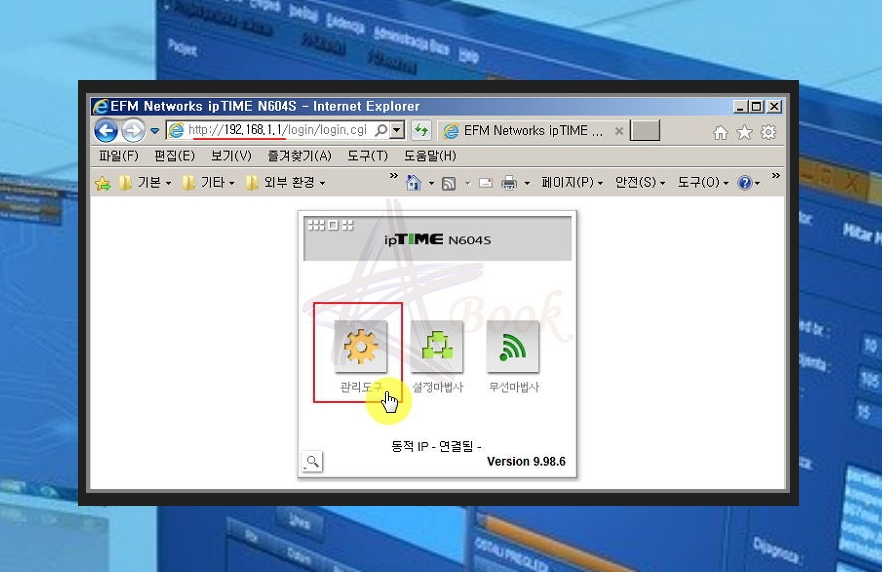Open the 보기(V) menu
The height and width of the screenshot is (572, 882).
(231, 156)
